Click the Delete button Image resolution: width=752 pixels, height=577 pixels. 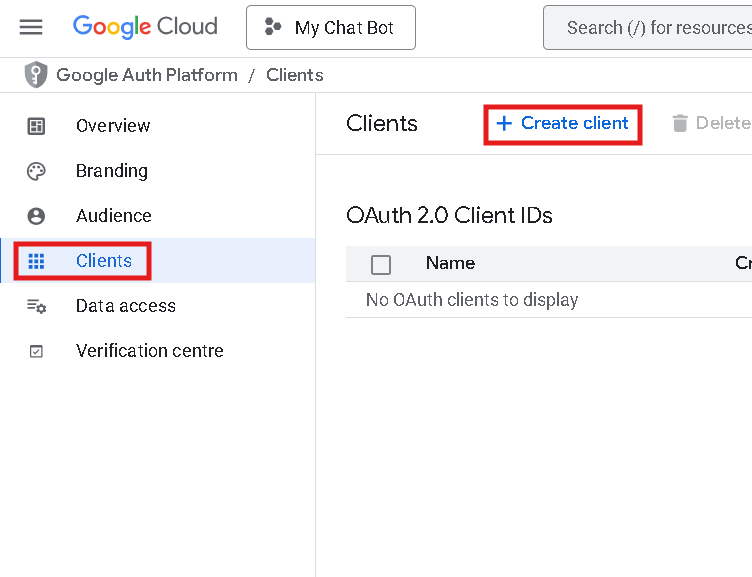click(x=712, y=123)
